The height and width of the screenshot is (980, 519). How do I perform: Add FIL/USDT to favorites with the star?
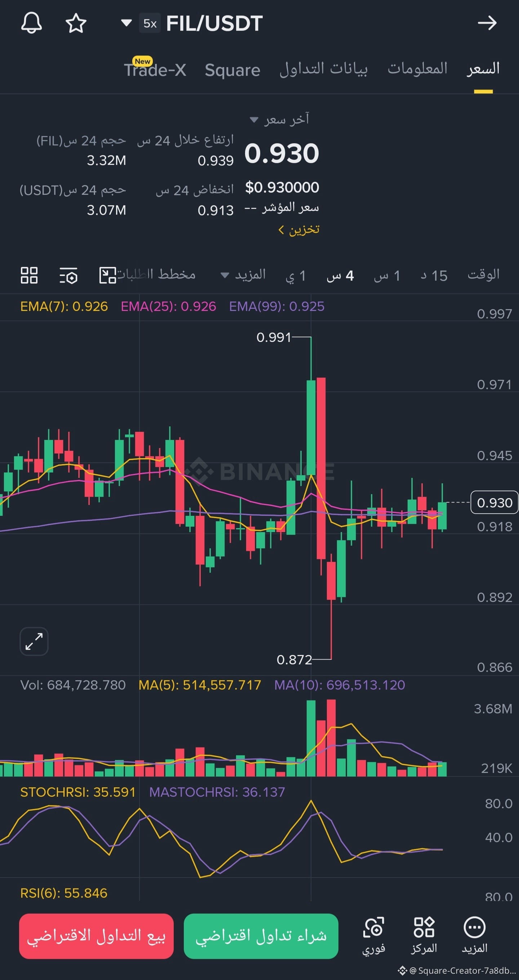click(76, 23)
